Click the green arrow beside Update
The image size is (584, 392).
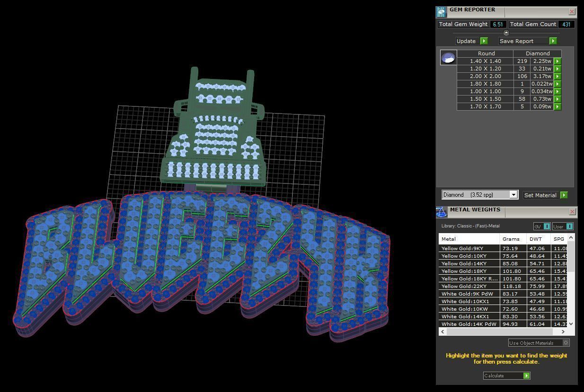484,41
